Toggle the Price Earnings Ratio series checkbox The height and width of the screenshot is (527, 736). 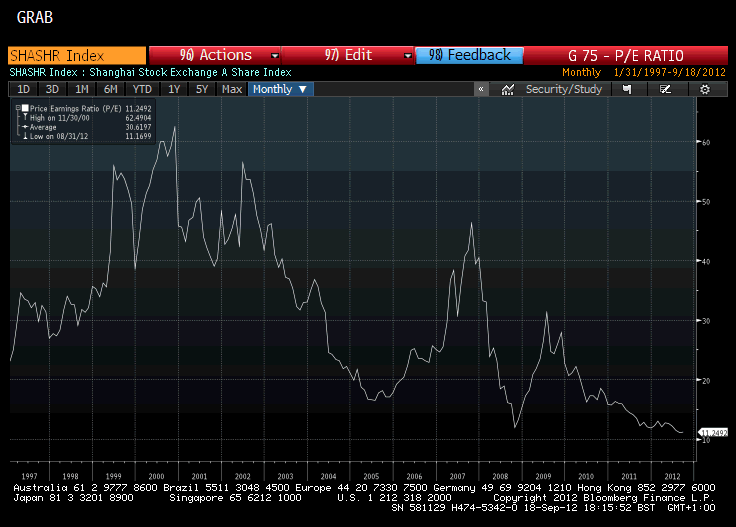point(25,108)
